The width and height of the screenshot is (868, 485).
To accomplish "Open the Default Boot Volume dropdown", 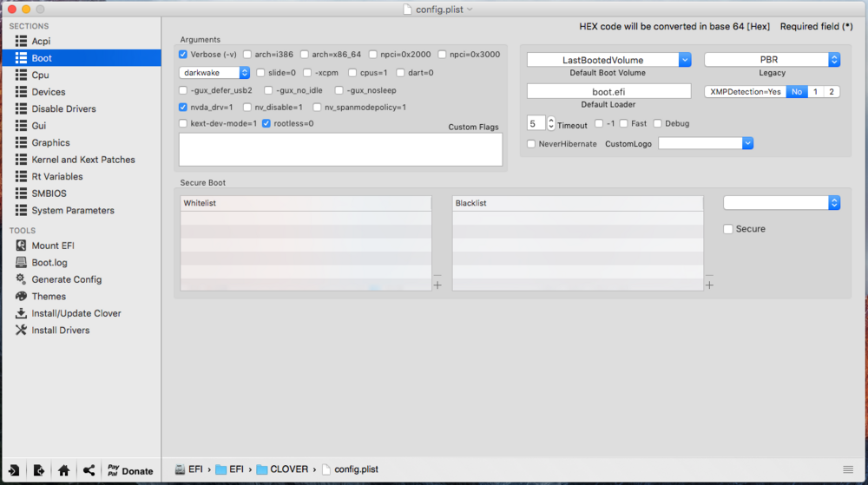I will click(x=685, y=60).
